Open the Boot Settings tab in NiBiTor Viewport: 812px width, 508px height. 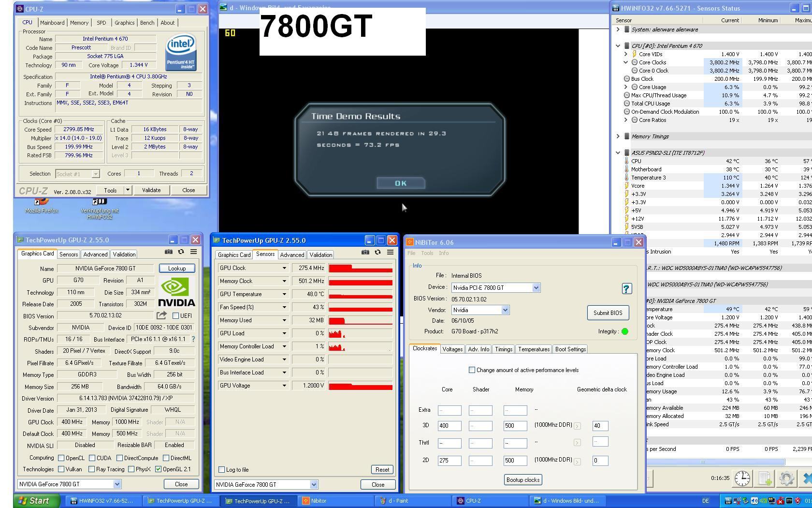click(x=570, y=349)
